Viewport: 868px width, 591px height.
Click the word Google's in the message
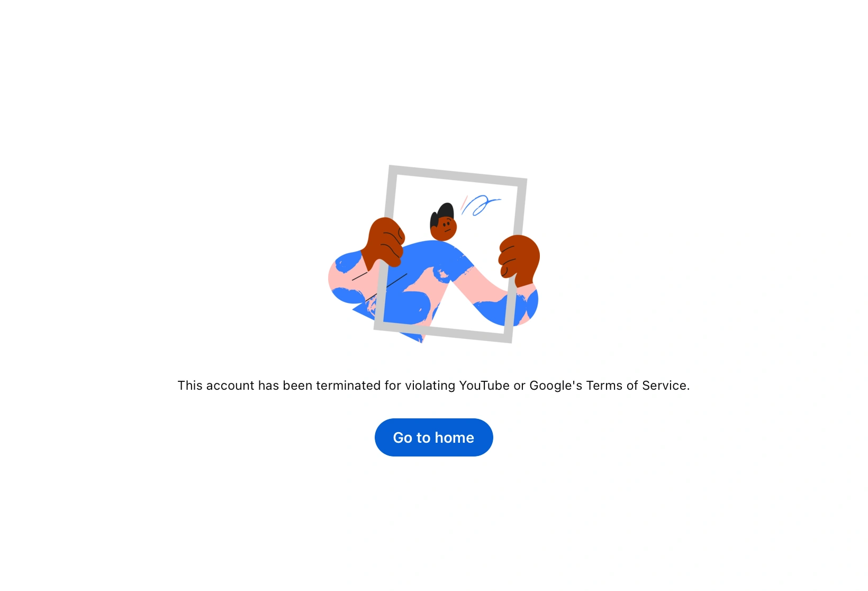click(556, 386)
